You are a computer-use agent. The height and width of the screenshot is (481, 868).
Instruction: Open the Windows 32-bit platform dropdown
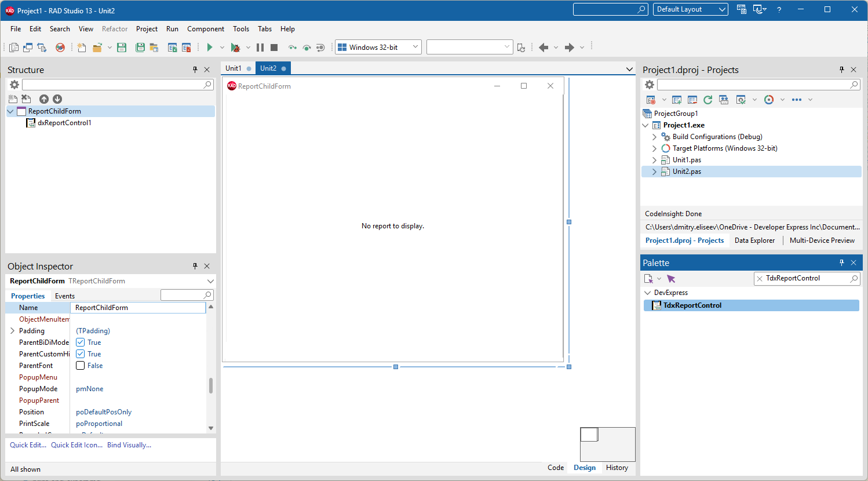coord(378,48)
